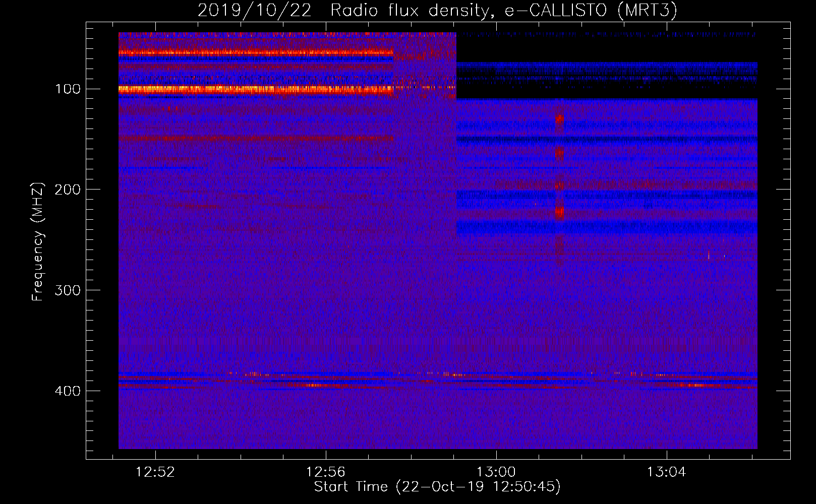The image size is (816, 504).
Task: Click the '13:04' time tick label
Action: tap(667, 472)
